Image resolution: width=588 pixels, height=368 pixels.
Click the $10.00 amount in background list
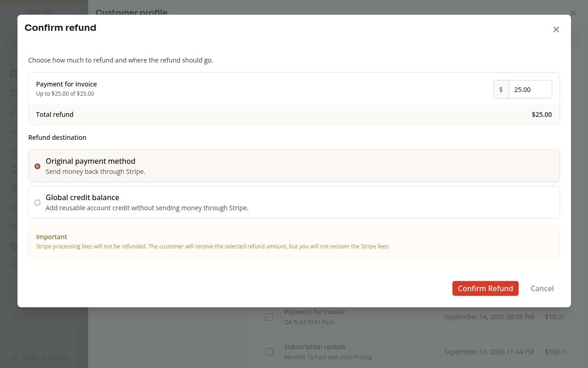click(555, 317)
